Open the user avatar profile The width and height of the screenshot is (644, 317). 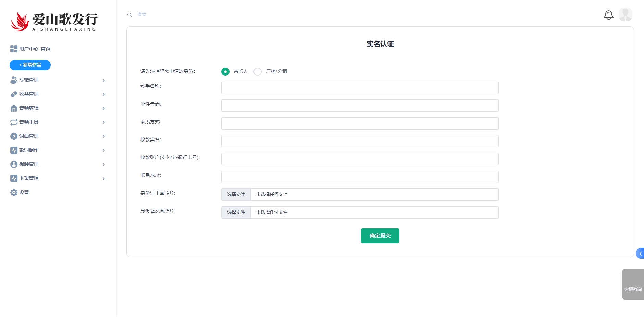[625, 15]
